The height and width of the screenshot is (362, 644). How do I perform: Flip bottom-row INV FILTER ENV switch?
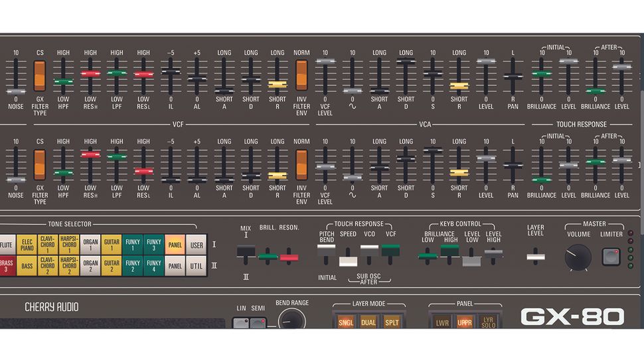(x=301, y=165)
